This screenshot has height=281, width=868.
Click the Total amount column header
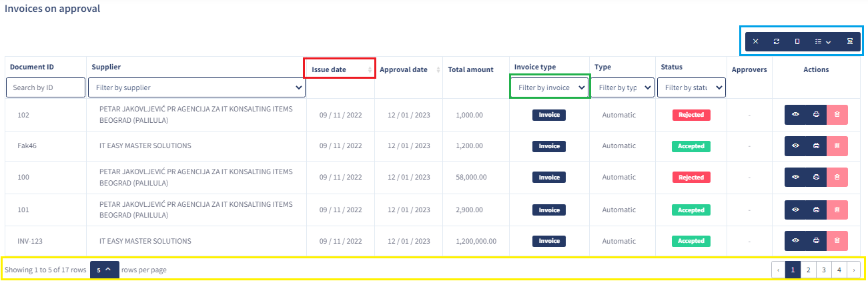point(471,69)
